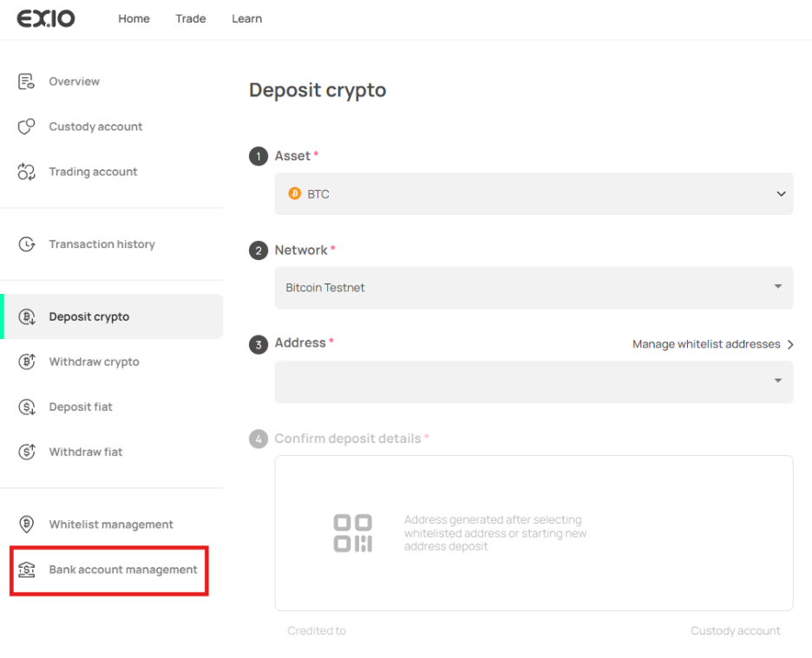The image size is (812, 658).
Task: Click the Withdraw fiat icon
Action: (x=26, y=453)
